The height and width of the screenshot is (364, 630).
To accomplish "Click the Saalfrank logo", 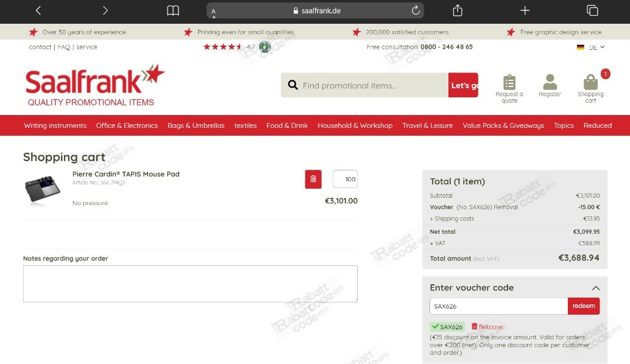I will [95, 85].
